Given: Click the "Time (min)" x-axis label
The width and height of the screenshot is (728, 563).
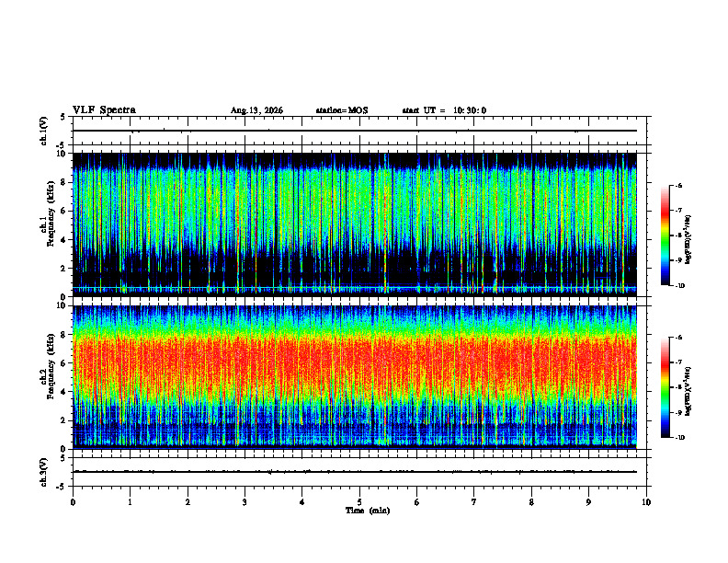Looking at the screenshot, I should point(368,511).
